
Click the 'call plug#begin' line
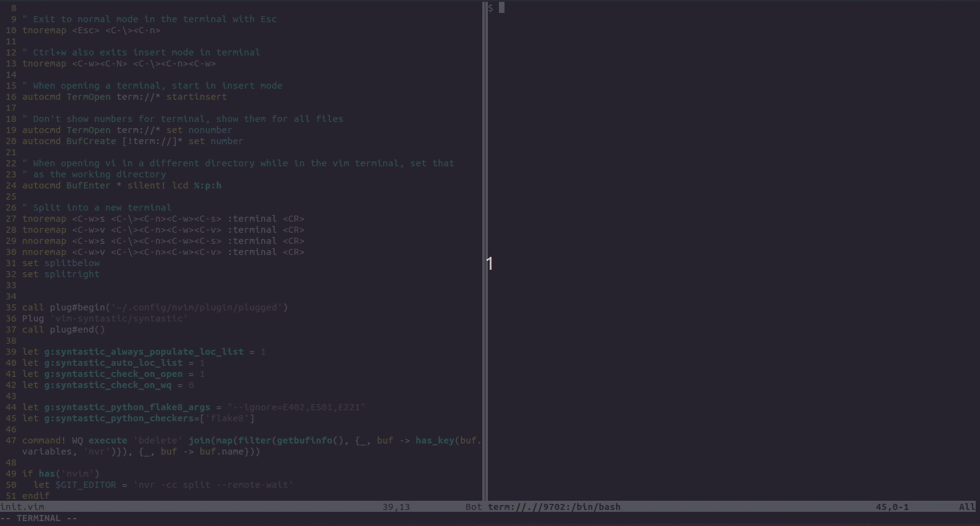pos(155,307)
